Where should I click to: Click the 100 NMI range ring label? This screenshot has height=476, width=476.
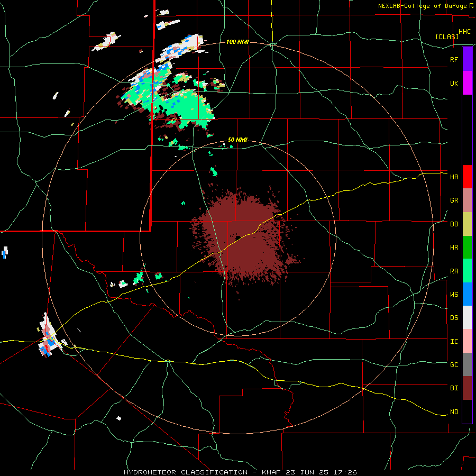tap(237, 42)
